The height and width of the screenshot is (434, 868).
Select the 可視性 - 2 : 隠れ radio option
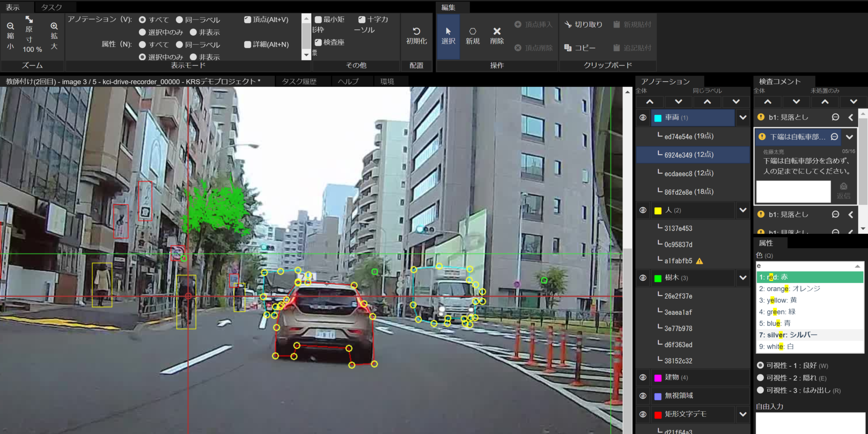(760, 377)
